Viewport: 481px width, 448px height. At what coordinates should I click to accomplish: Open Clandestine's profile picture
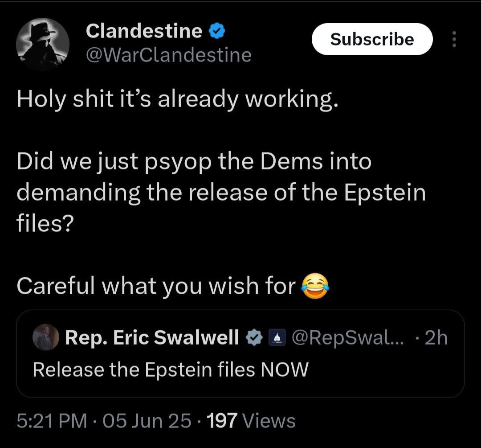coord(43,45)
